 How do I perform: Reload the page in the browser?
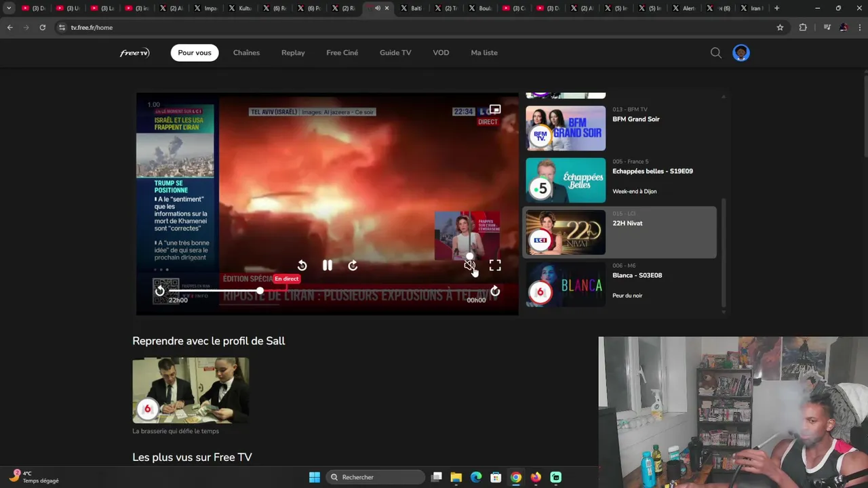[42, 28]
